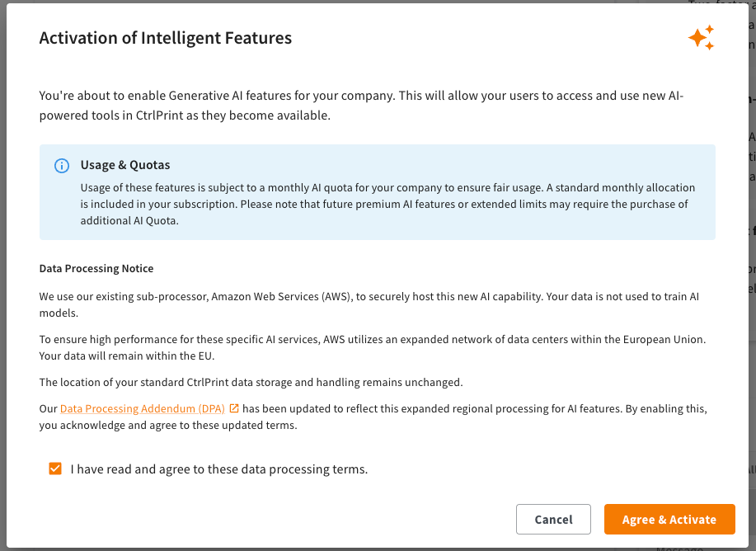756x551 pixels.
Task: Click the external link icon beside DPA
Action: [x=234, y=408]
